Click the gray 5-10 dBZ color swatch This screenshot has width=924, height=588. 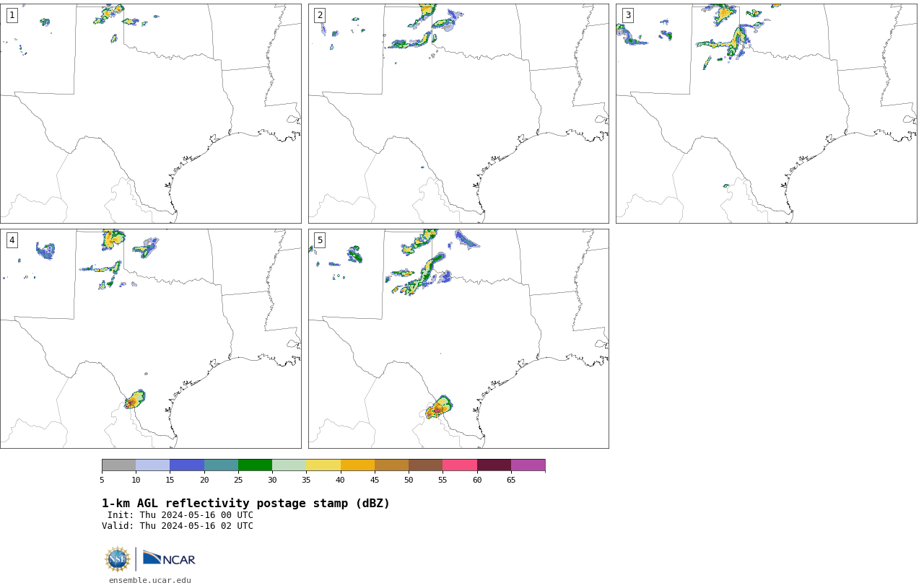coord(118,465)
